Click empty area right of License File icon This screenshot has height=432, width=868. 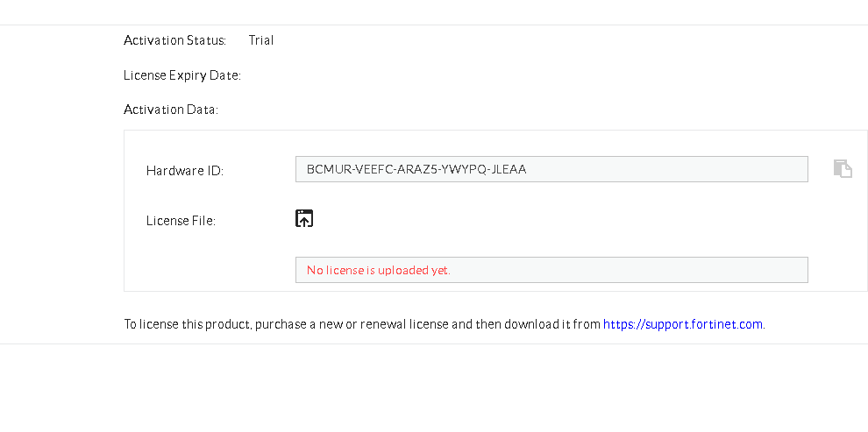[526, 219]
